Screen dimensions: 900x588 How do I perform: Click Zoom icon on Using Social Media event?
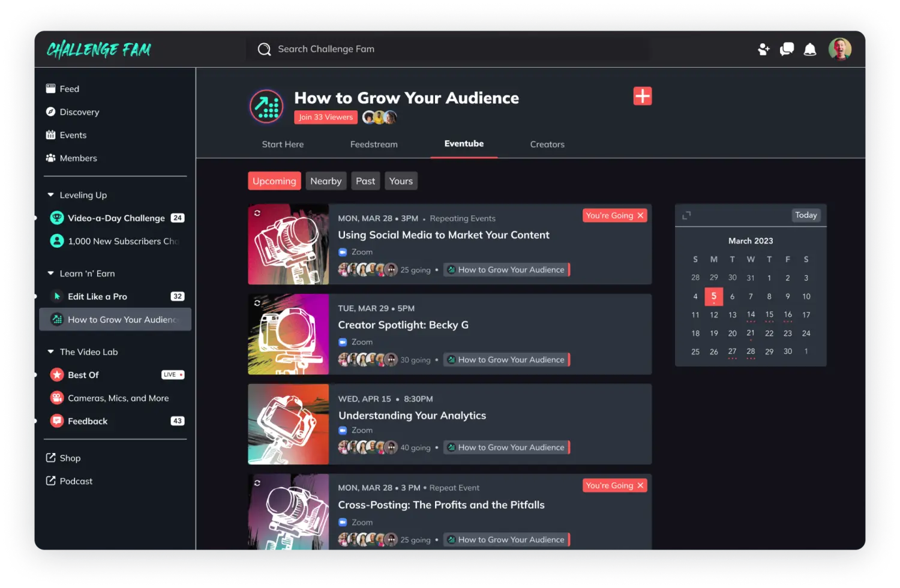[343, 253]
